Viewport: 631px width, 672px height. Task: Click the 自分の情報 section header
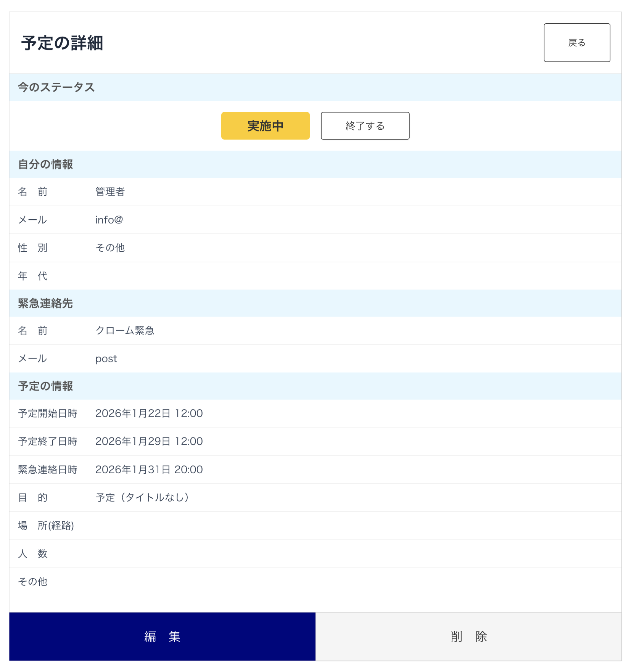(45, 164)
